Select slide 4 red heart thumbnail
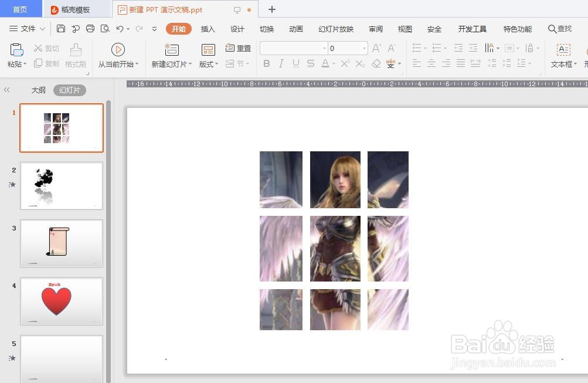 (x=62, y=301)
